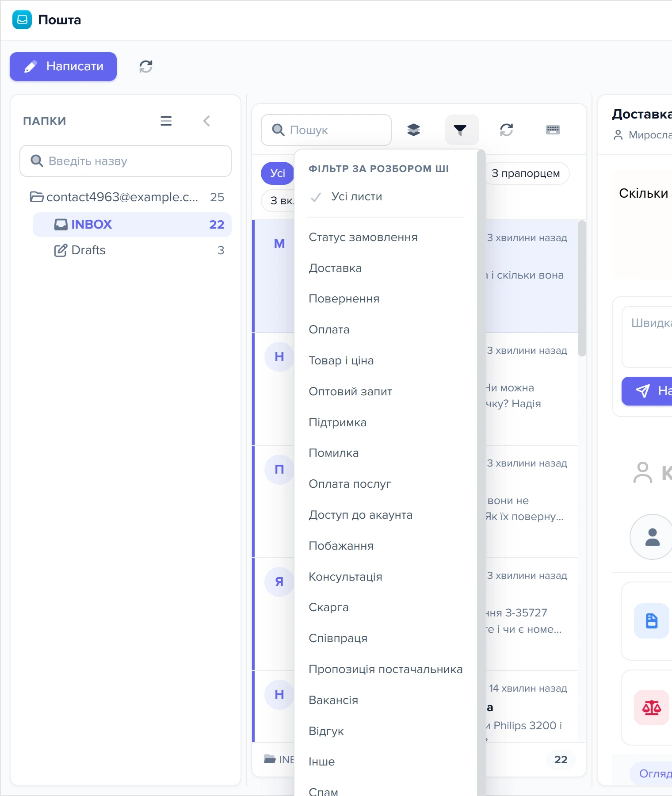
Task: Filter by Побажання category
Action: (386, 546)
